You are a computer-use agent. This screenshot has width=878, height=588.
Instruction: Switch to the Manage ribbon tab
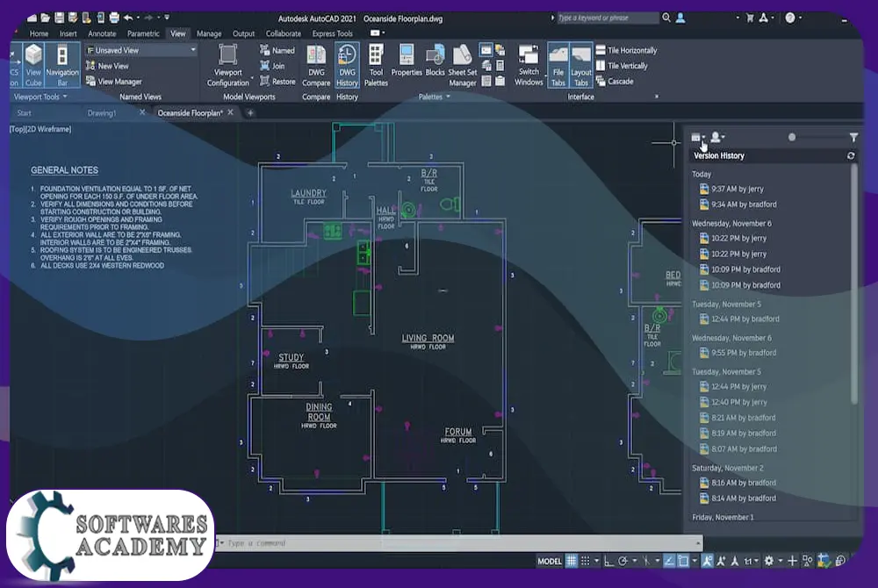(209, 33)
